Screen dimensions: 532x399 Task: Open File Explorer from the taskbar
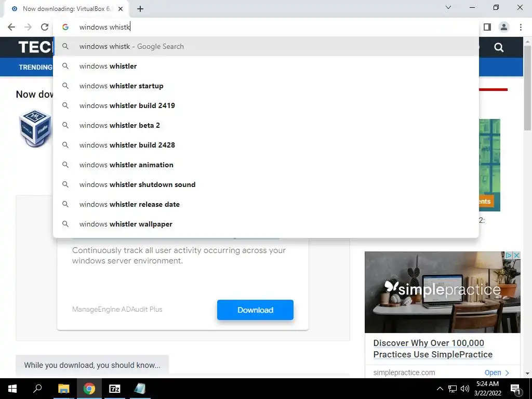63,389
